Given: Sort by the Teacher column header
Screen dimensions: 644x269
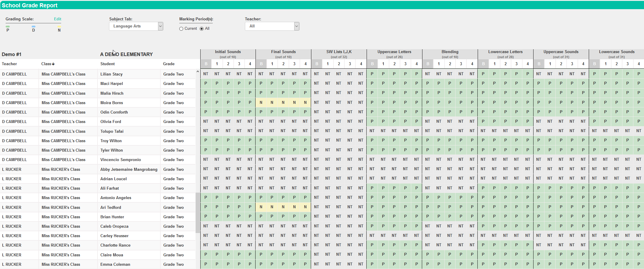Looking at the screenshot, I should click(x=9, y=64).
